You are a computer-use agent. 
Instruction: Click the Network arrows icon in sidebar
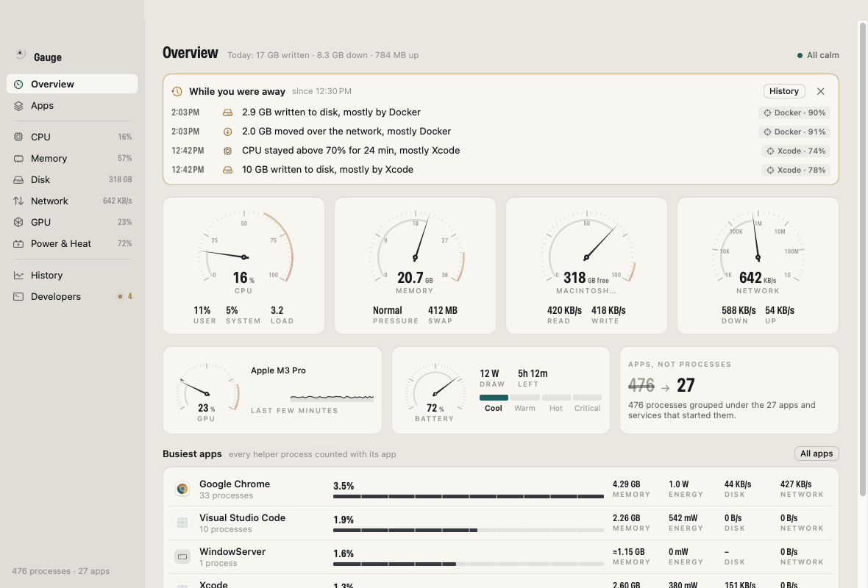(x=18, y=201)
